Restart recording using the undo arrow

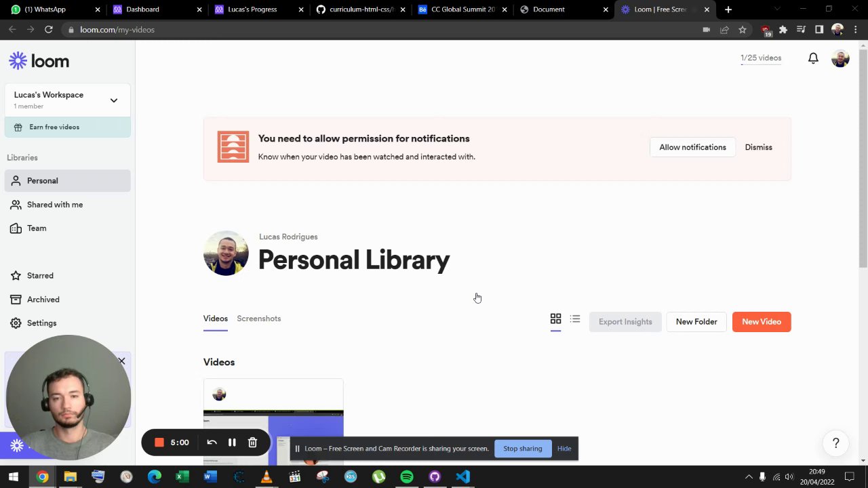point(212,443)
